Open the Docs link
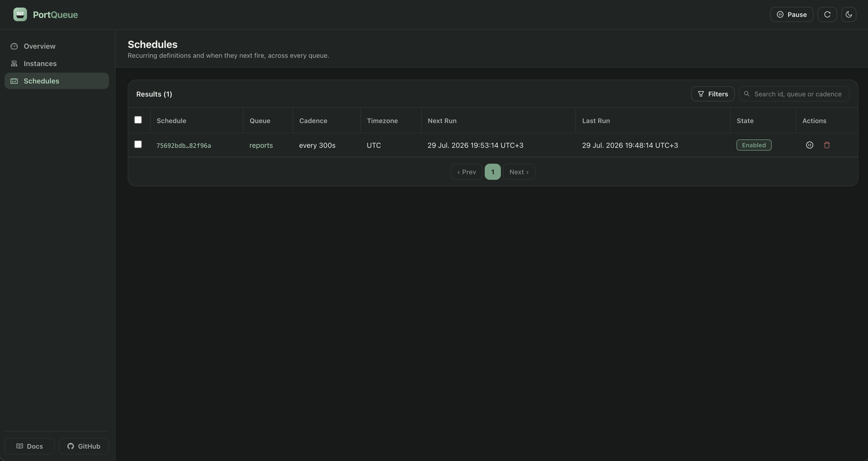Image resolution: width=868 pixels, height=461 pixels. point(30,446)
